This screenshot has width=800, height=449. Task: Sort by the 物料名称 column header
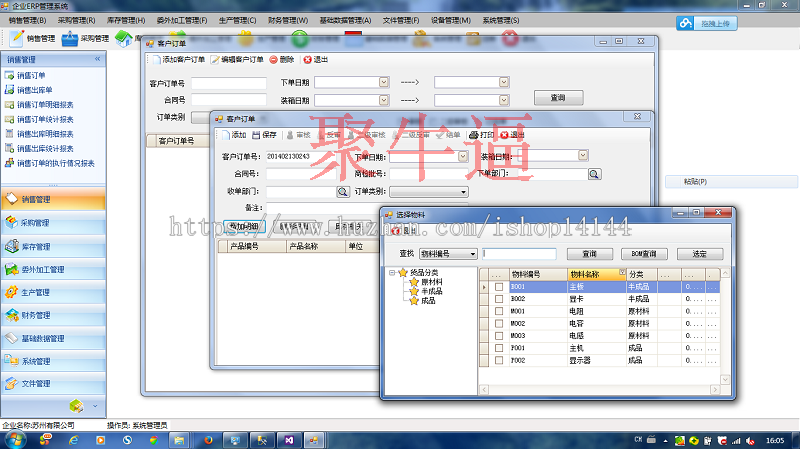click(x=596, y=275)
